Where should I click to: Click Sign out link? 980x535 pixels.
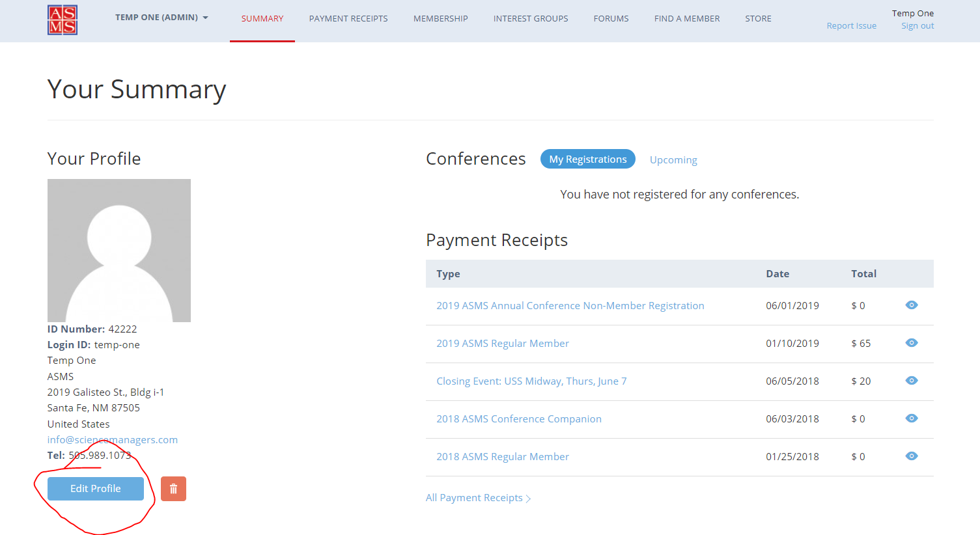click(x=917, y=26)
